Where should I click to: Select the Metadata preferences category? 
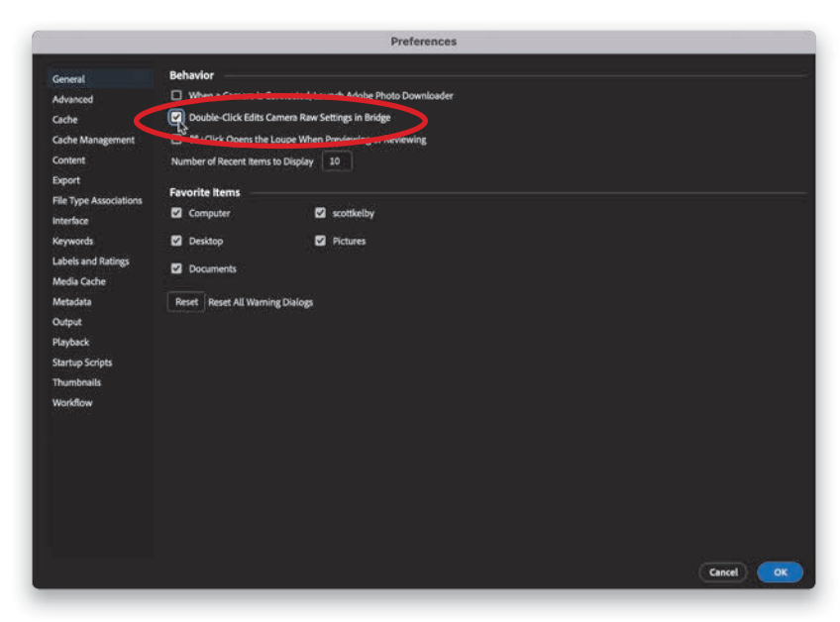coord(71,302)
